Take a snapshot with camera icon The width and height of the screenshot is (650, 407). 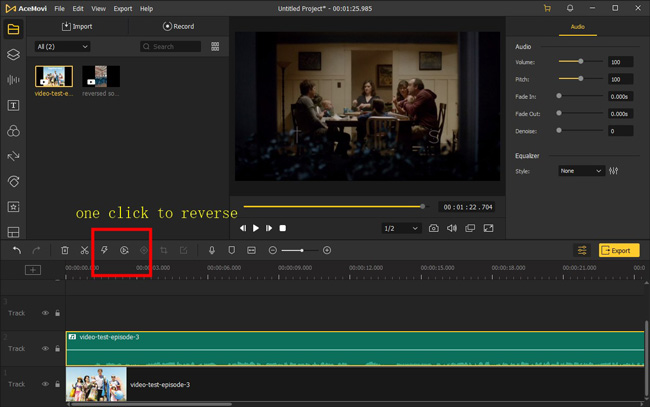[x=434, y=228]
